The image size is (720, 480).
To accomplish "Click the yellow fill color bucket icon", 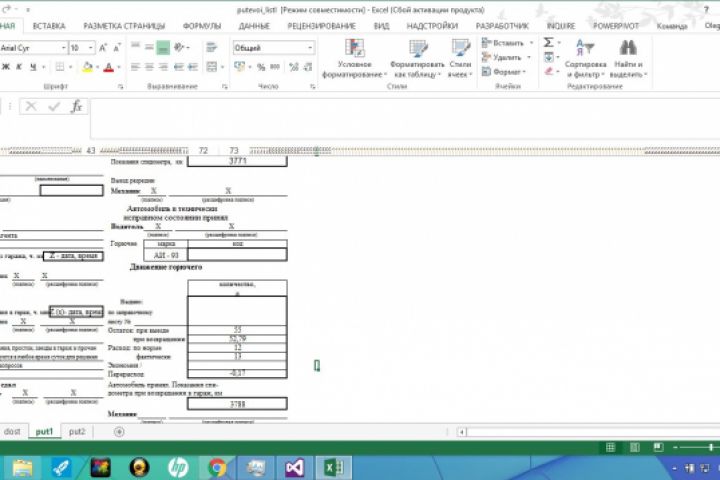I will 87,68.
